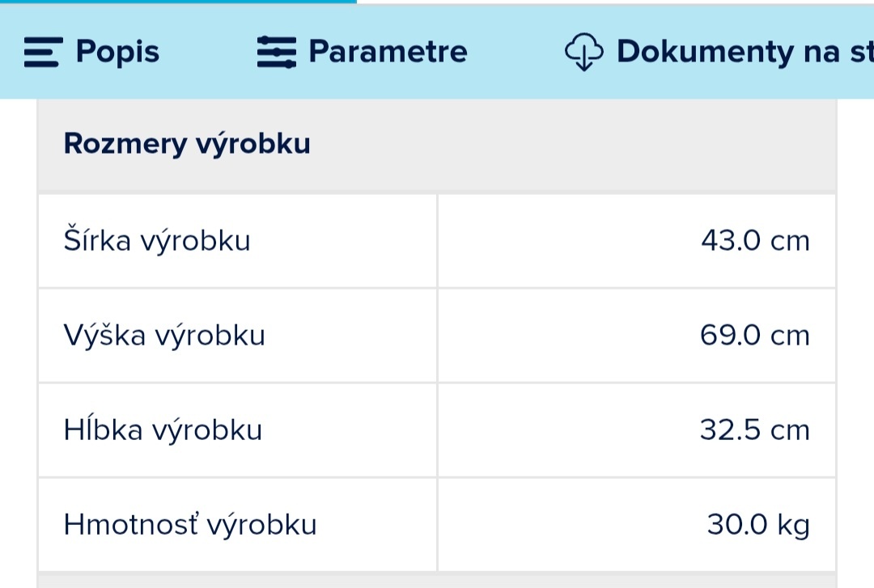Click the filter-style icon next to Parametre
Screen dimensions: 874x588
point(276,51)
